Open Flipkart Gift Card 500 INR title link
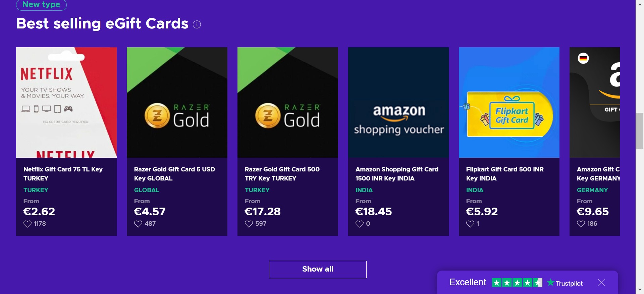Viewport: 644px width, 294px height. [505, 174]
